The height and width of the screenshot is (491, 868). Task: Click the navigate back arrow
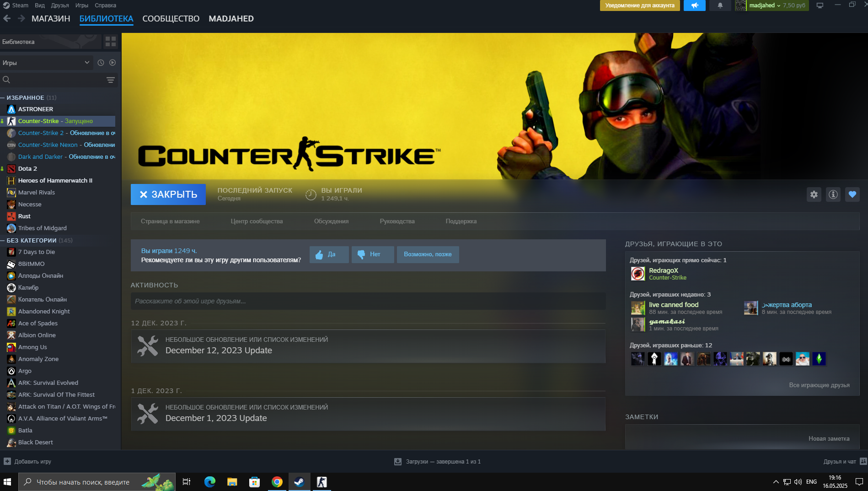pos(7,18)
